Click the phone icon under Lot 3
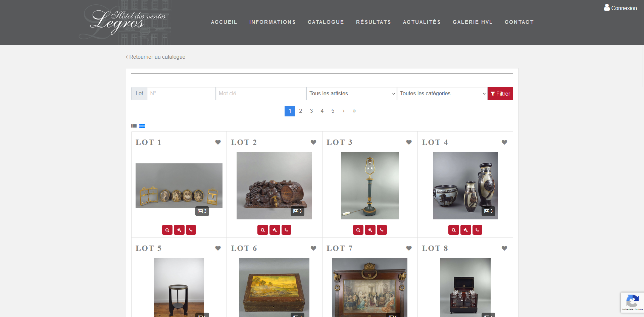644x317 pixels. (x=382, y=230)
